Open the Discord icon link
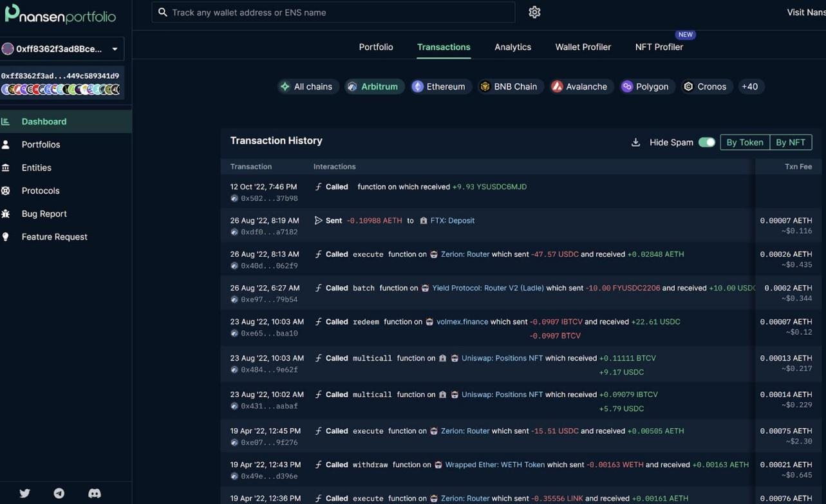Screen dimensions: 826x504 click(95, 493)
